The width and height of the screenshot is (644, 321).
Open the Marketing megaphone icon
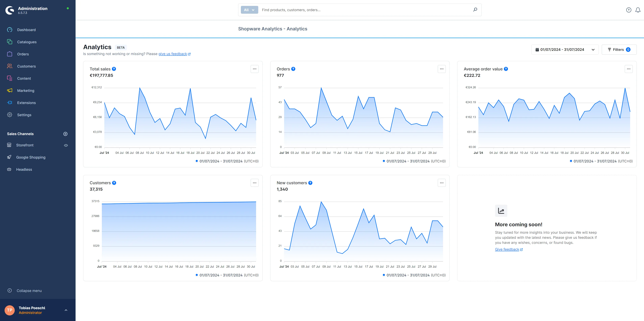(9, 91)
